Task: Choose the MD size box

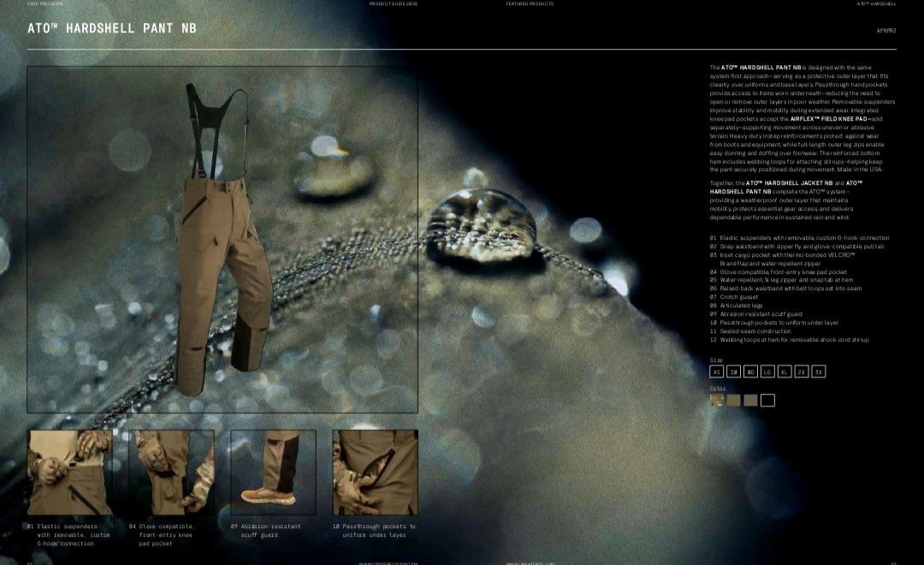Action: pyautogui.click(x=751, y=372)
